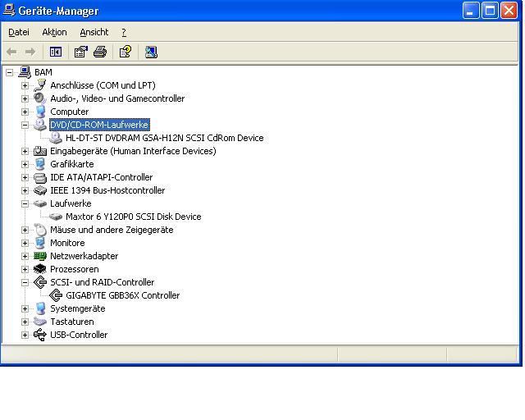525x420 pixels.
Task: Click the Tastaturen keyboard icon
Action: 40,322
